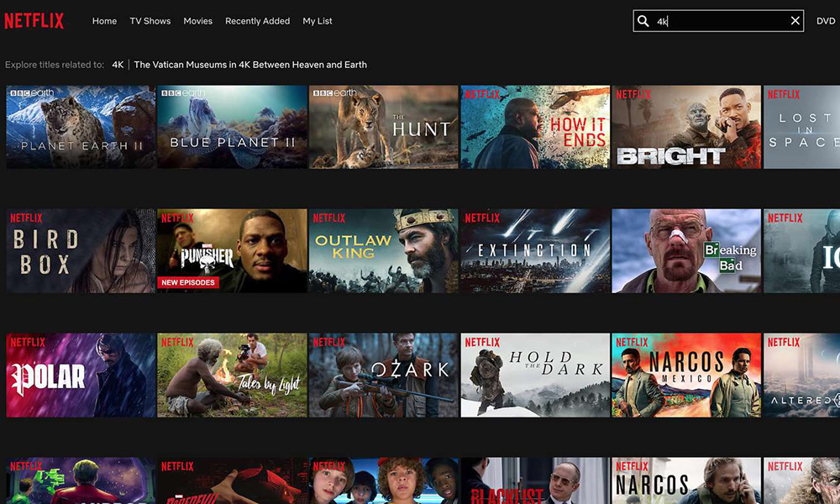Open the Bright movie card
This screenshot has width=840, height=504.
(686, 127)
